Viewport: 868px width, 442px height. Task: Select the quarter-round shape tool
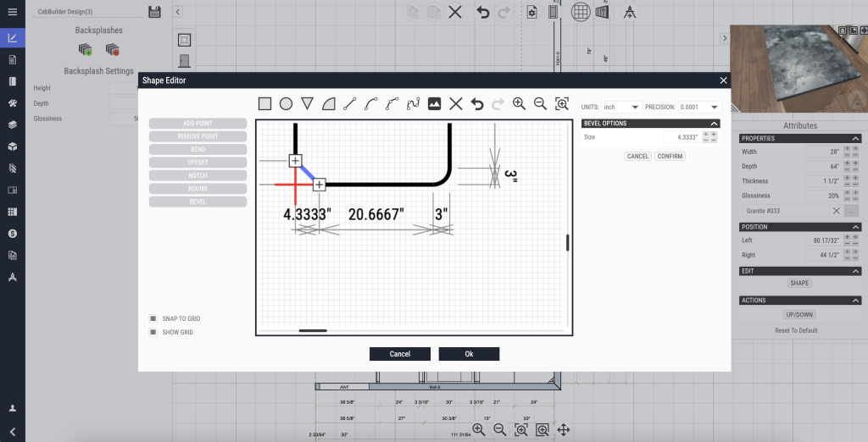point(329,103)
